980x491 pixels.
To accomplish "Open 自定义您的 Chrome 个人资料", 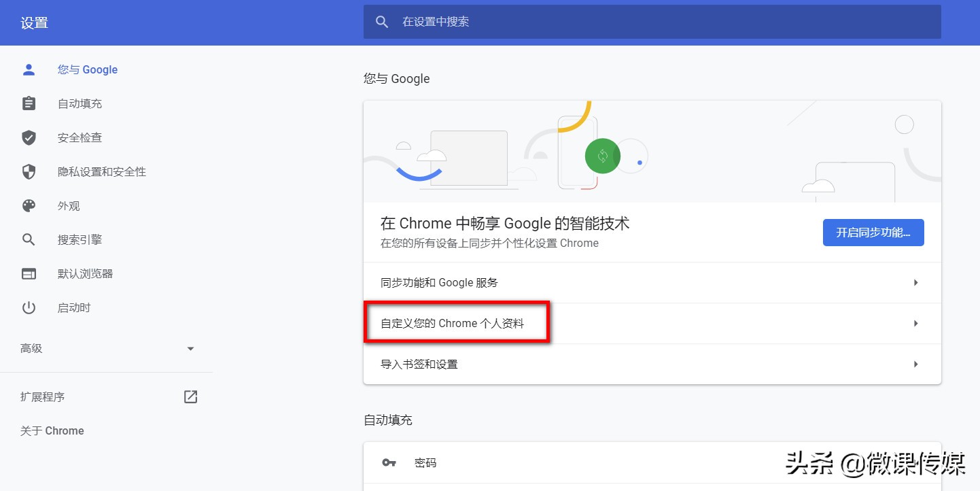I will (x=652, y=324).
